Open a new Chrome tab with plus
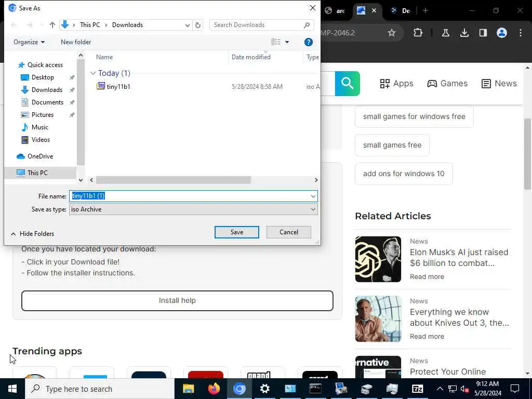This screenshot has height=399, width=532. 425,10
